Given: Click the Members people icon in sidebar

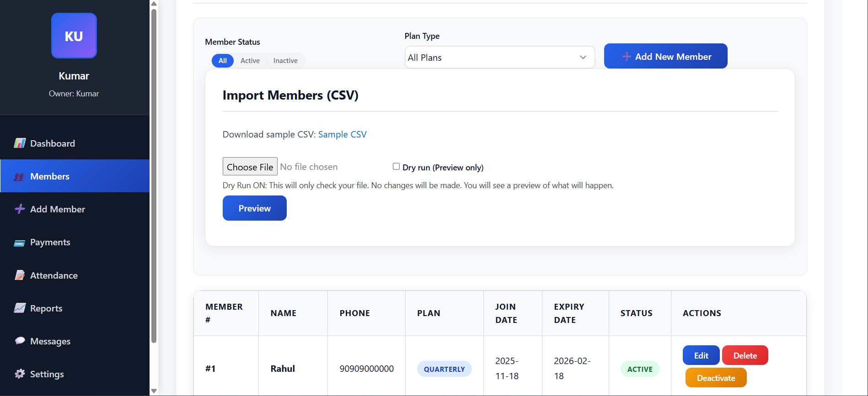Looking at the screenshot, I should pyautogui.click(x=19, y=177).
